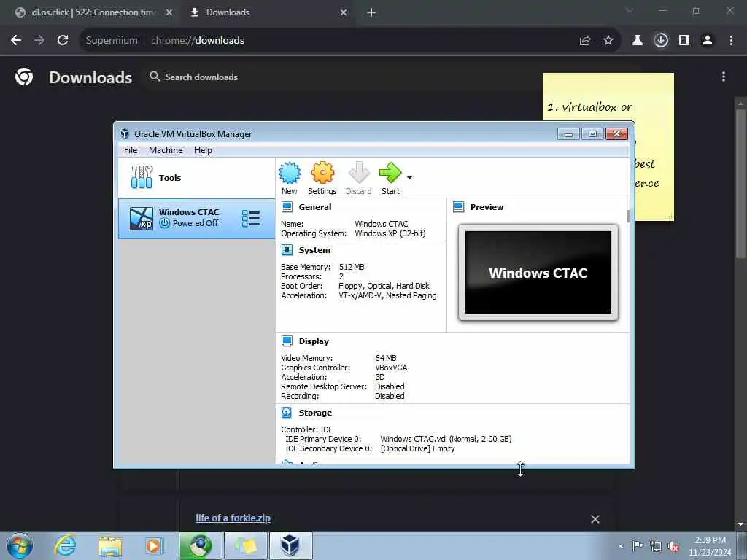
Task: Launch Internet Explorer from the taskbar
Action: click(64, 545)
